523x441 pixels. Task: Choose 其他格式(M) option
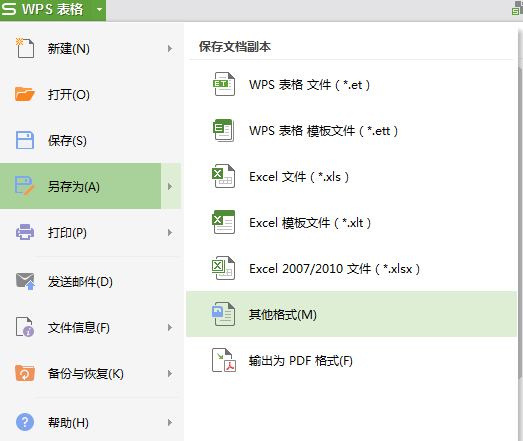click(x=351, y=314)
